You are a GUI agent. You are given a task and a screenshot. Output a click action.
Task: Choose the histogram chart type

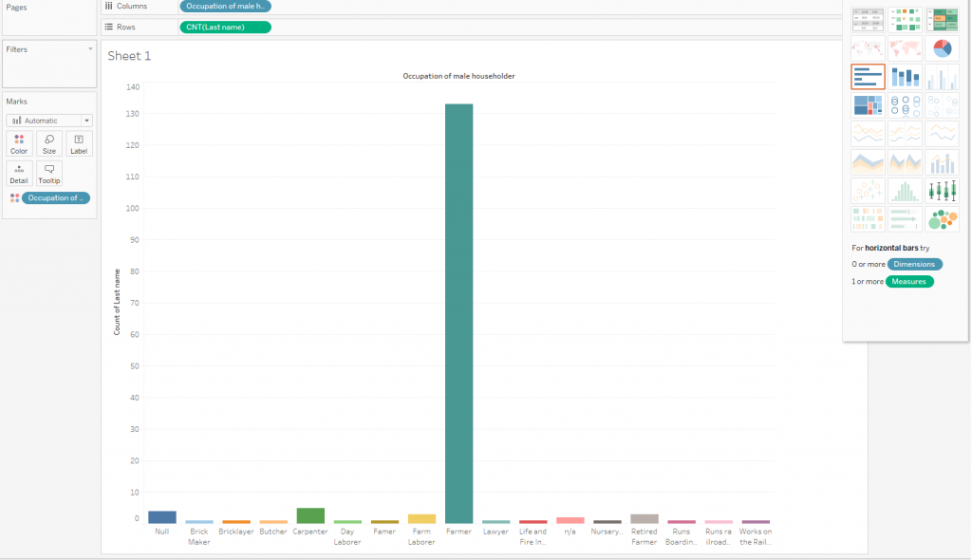coord(905,191)
